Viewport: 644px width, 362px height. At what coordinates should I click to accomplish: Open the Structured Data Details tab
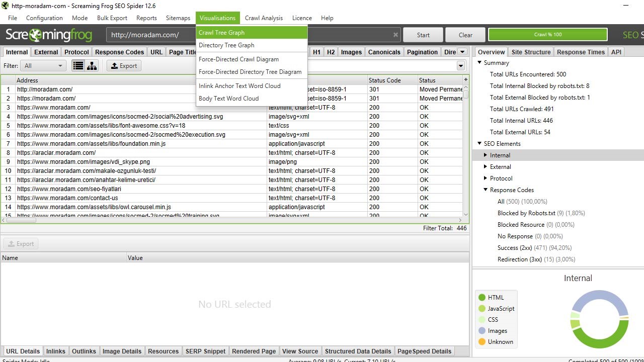(x=358, y=351)
